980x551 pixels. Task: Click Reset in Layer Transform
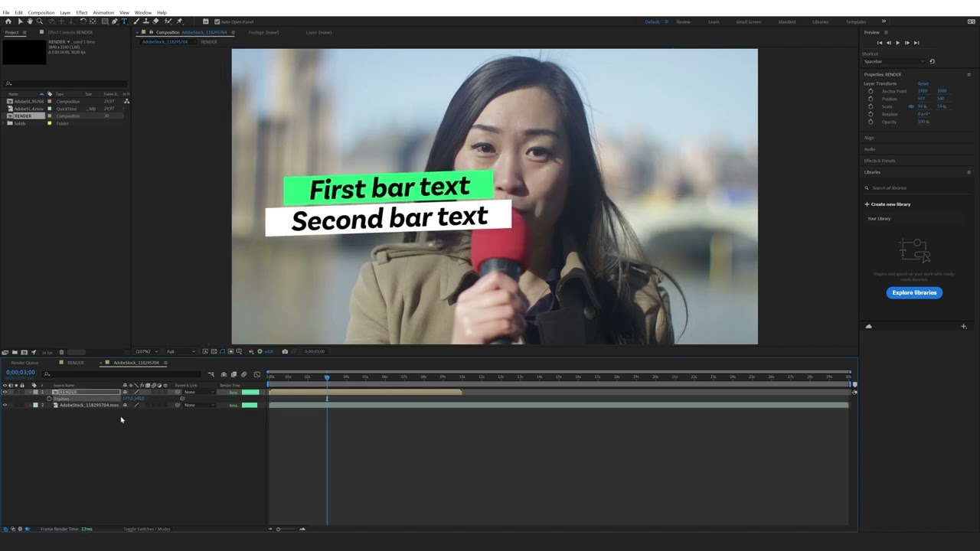tap(923, 83)
